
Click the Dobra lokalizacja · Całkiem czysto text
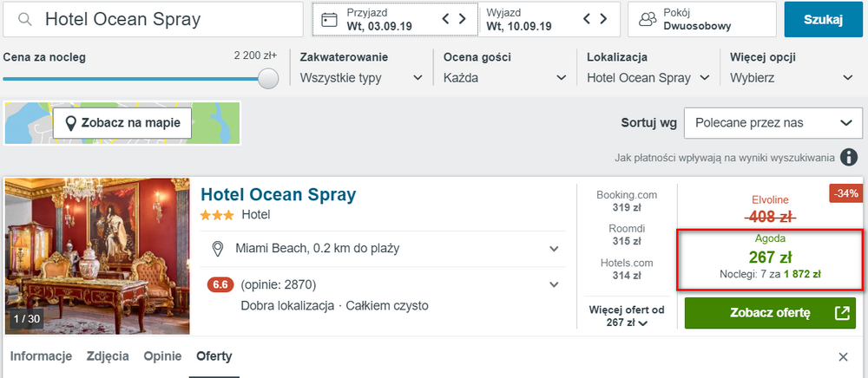tap(334, 305)
